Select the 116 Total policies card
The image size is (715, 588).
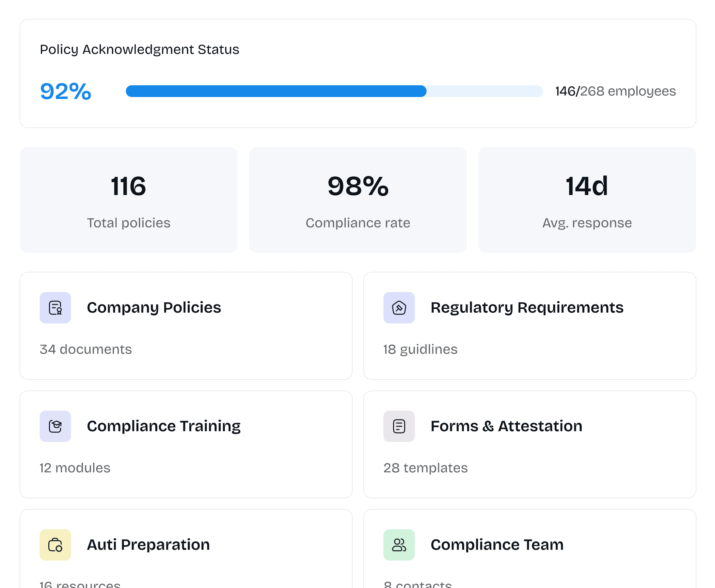pos(129,200)
